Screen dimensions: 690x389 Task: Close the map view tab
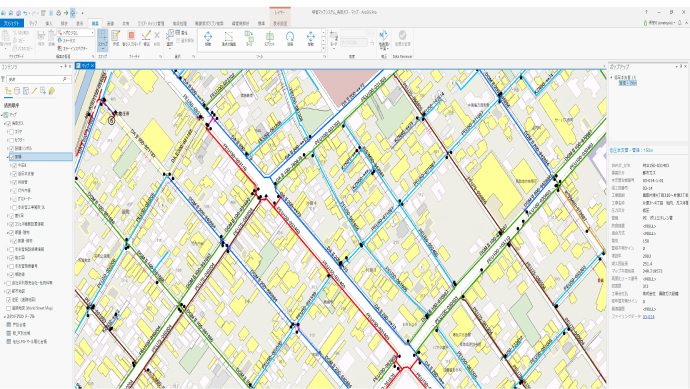[x=92, y=65]
